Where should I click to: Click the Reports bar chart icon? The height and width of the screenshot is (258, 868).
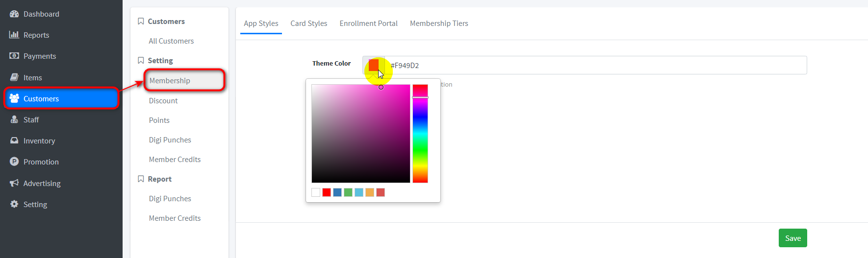click(14, 35)
